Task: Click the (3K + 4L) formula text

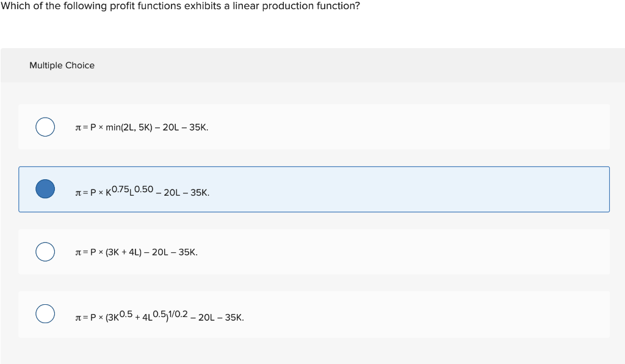Action: coord(135,251)
